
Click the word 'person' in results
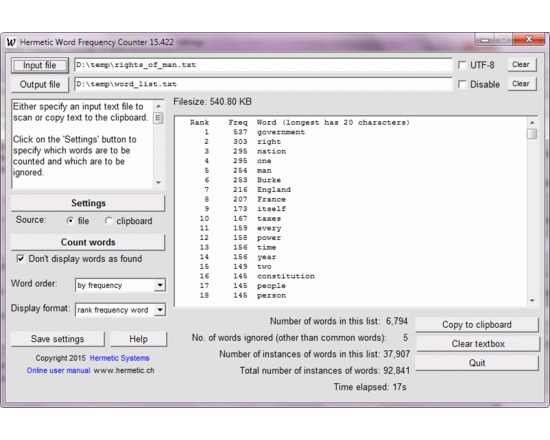271,295
